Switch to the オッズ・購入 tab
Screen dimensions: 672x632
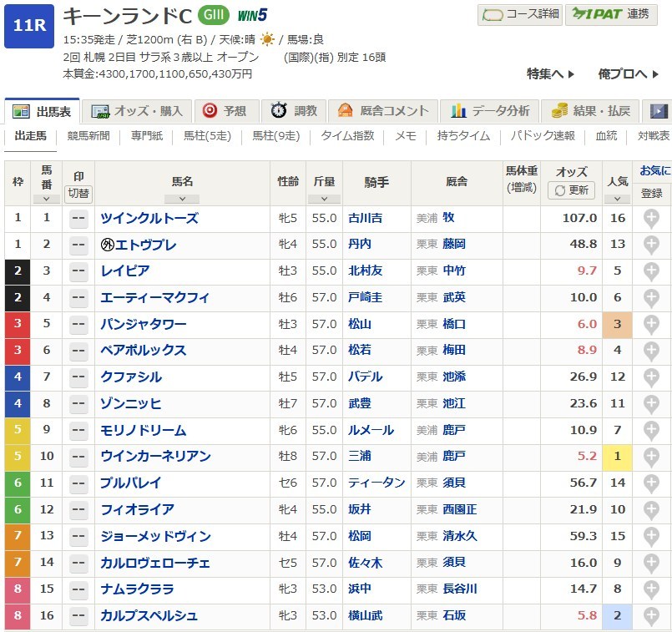pyautogui.click(x=137, y=111)
